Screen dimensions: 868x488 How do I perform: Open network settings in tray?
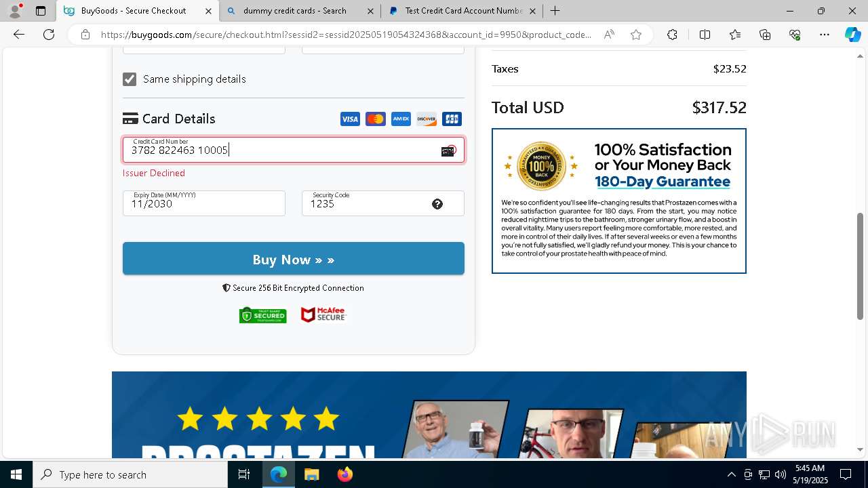(764, 474)
